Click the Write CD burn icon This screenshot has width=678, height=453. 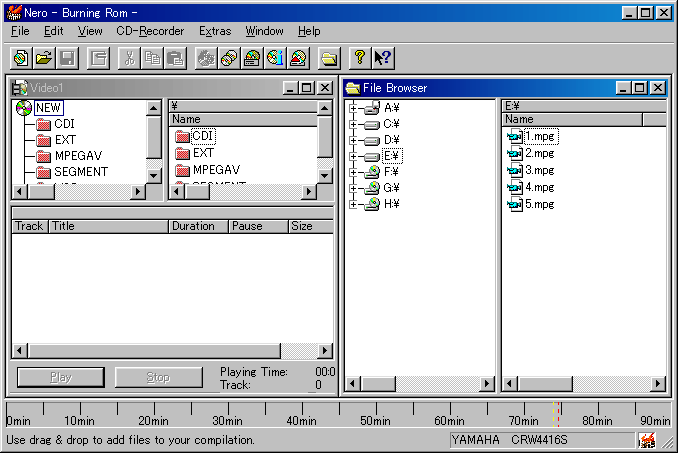tap(206, 58)
